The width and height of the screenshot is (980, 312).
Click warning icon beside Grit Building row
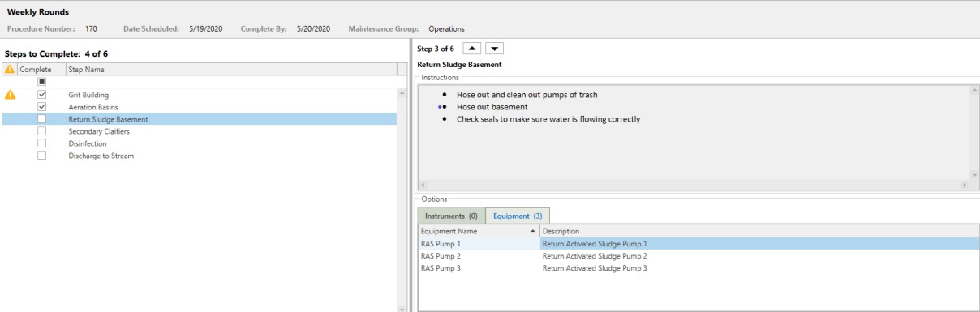10,95
